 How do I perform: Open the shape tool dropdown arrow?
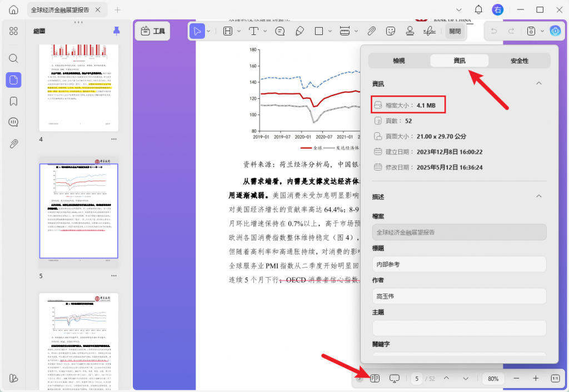331,31
